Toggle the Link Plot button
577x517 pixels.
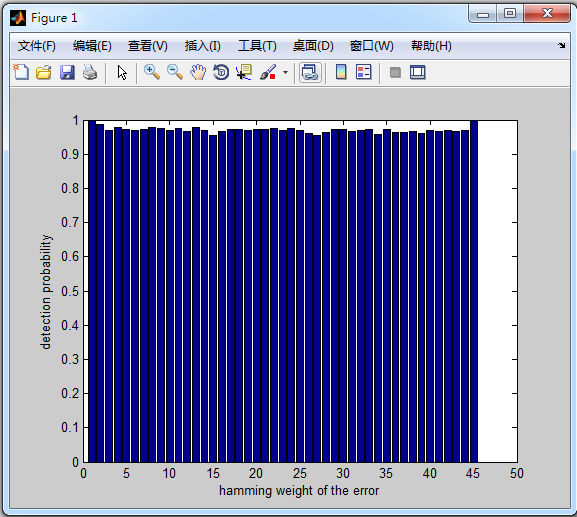310,72
